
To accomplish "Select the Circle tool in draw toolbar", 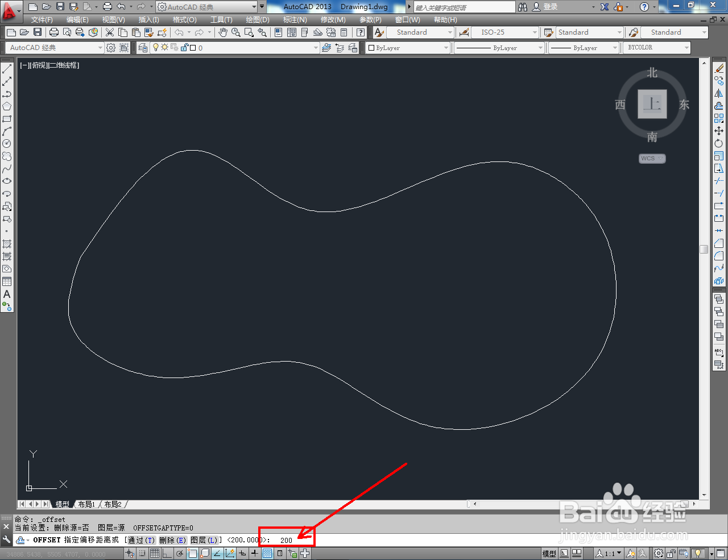I will pos(7,144).
